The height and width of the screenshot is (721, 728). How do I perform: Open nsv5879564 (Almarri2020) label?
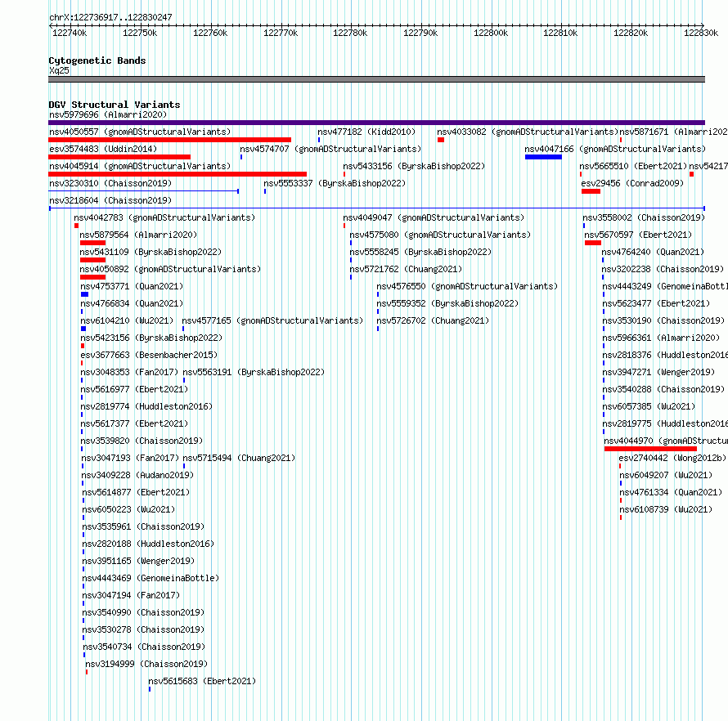point(138,235)
